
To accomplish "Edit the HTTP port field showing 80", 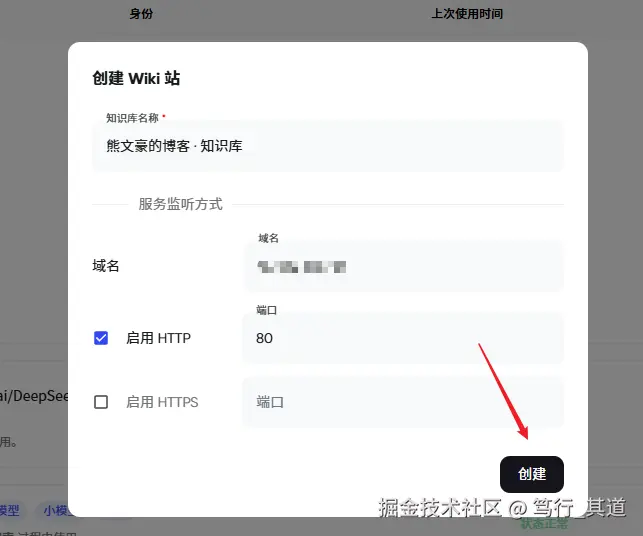I will point(404,338).
